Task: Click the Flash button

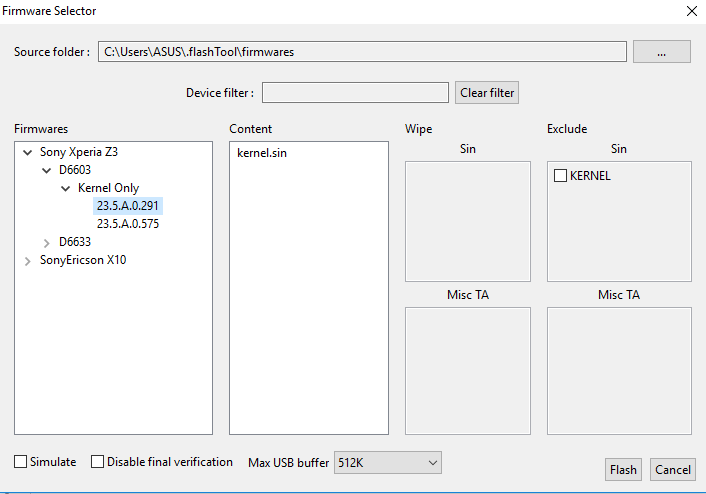Action: [623, 470]
